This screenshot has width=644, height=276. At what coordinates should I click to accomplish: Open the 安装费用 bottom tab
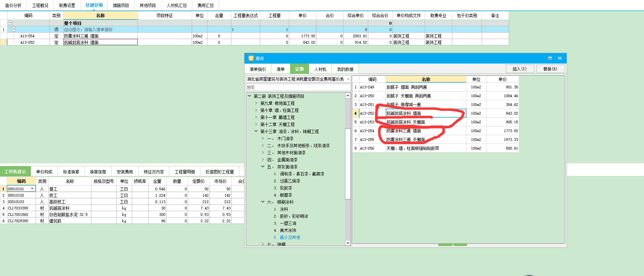coord(125,171)
